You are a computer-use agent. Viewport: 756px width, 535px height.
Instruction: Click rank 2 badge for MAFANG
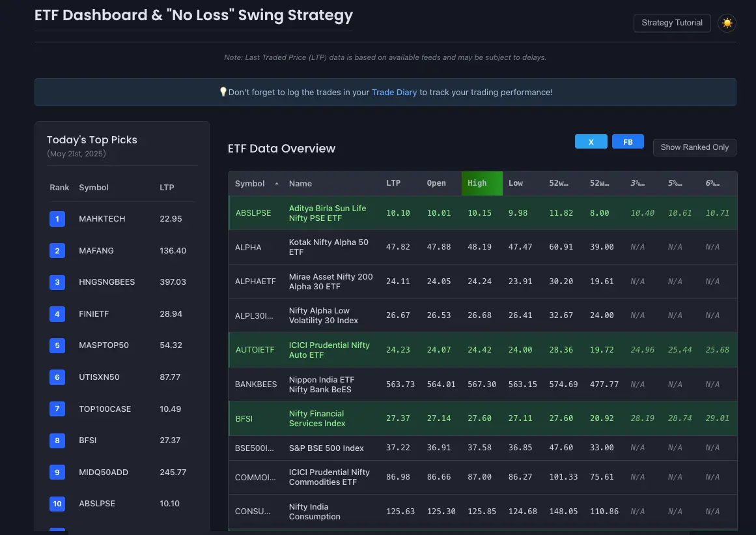(57, 251)
